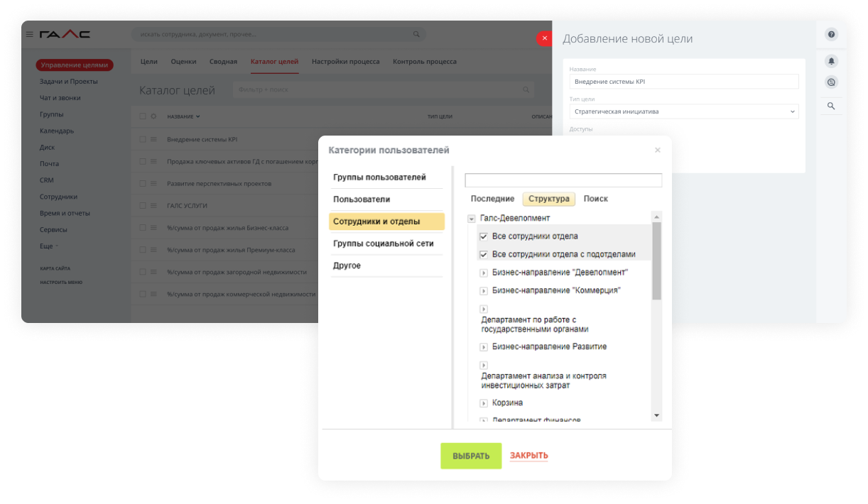
Task: Open row menu icon for Внедрение системы KPI
Action: pyautogui.click(x=153, y=139)
